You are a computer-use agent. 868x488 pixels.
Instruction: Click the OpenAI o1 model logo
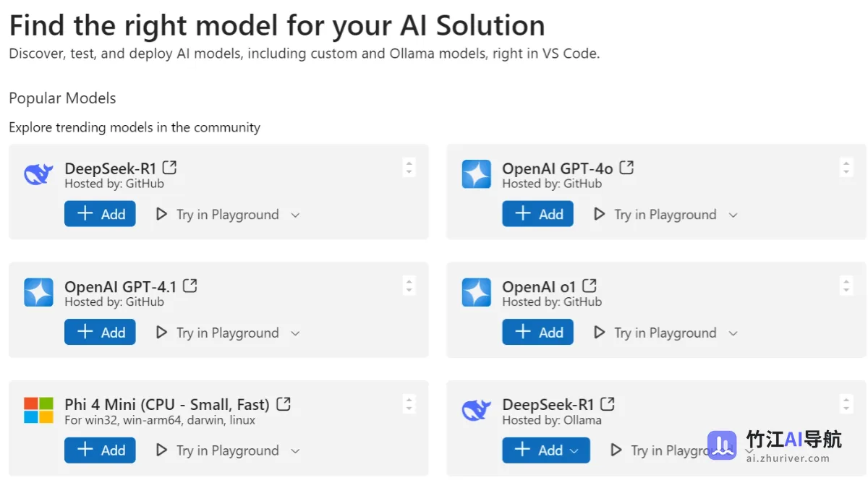coord(476,292)
